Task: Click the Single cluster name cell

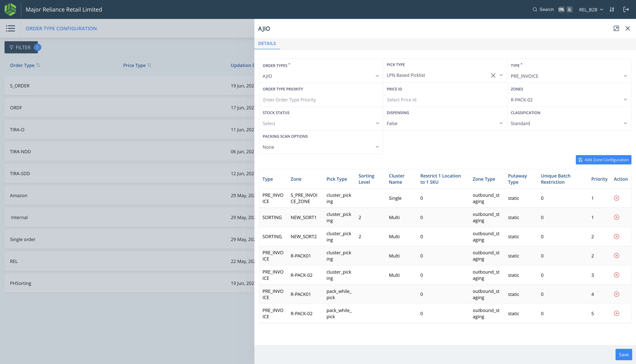Action: tap(395, 198)
